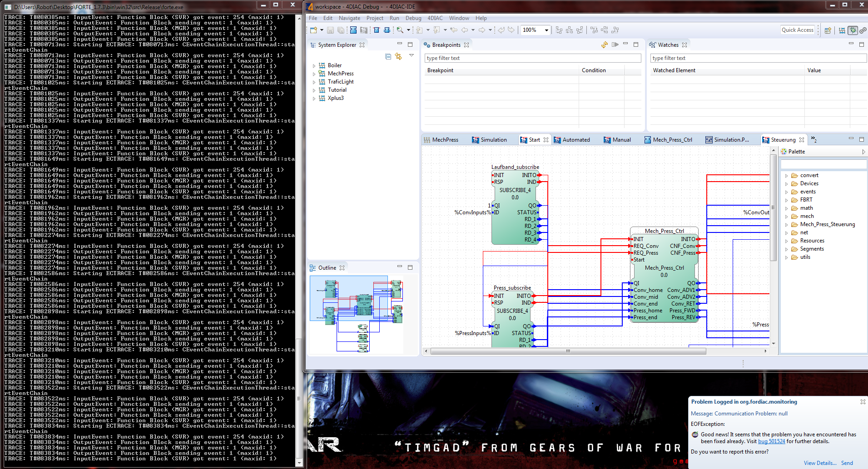Click the Previous Annotation toolbar icon

[x=436, y=30]
